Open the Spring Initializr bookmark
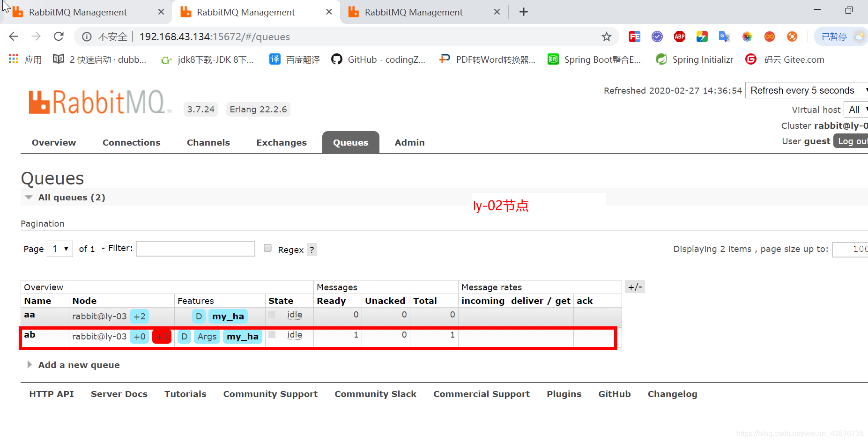The height and width of the screenshot is (442, 868). click(695, 59)
